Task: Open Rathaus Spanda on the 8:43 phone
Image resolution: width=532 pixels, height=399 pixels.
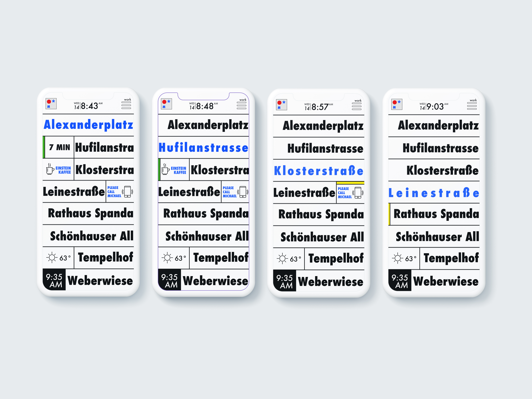Action: click(88, 214)
